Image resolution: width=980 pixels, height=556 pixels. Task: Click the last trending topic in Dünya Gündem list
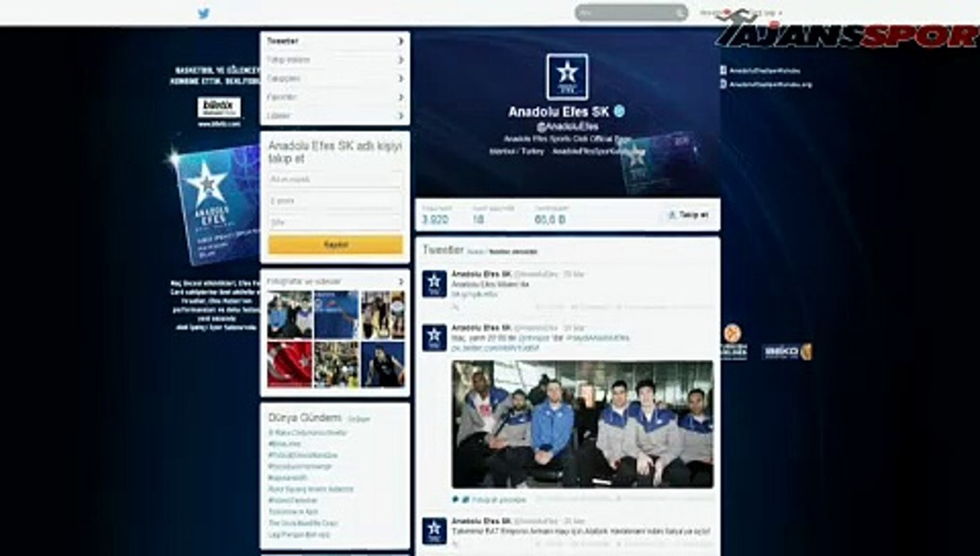[298, 534]
